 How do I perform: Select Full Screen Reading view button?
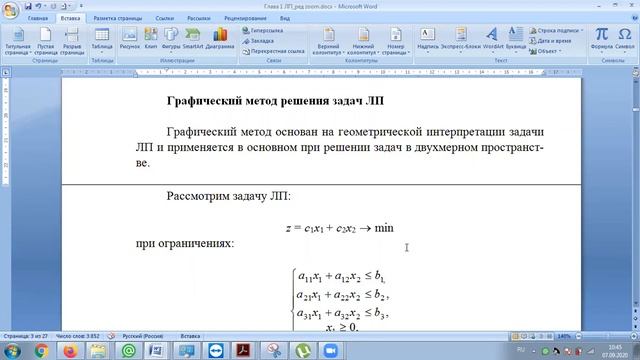(x=524, y=336)
